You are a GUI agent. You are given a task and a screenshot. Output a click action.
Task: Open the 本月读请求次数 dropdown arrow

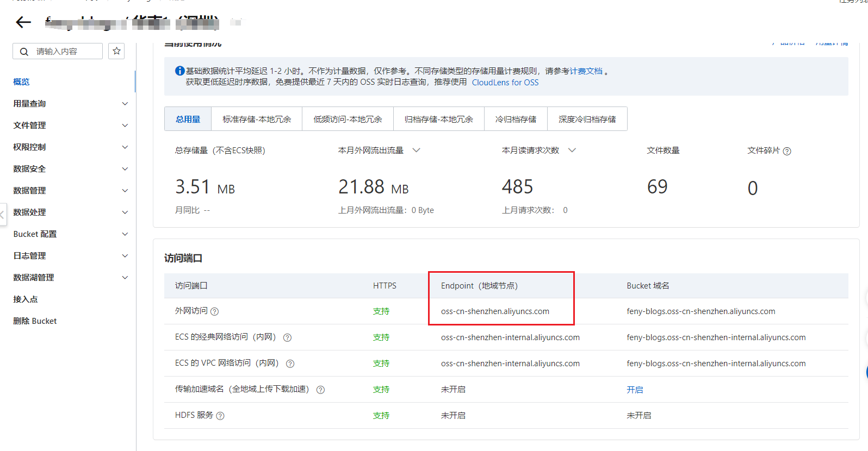572,150
